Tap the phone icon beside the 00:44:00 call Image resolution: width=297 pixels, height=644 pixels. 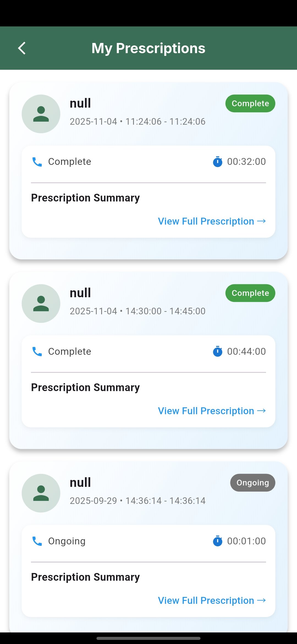click(37, 351)
